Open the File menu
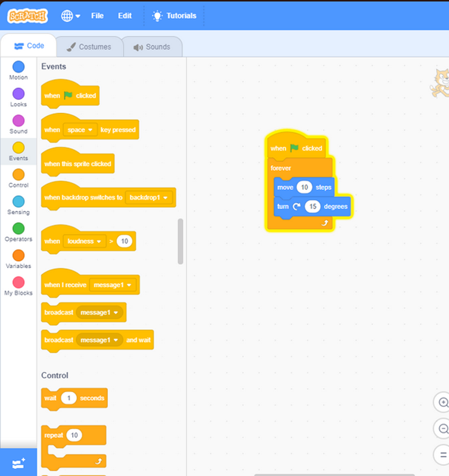 (x=97, y=16)
